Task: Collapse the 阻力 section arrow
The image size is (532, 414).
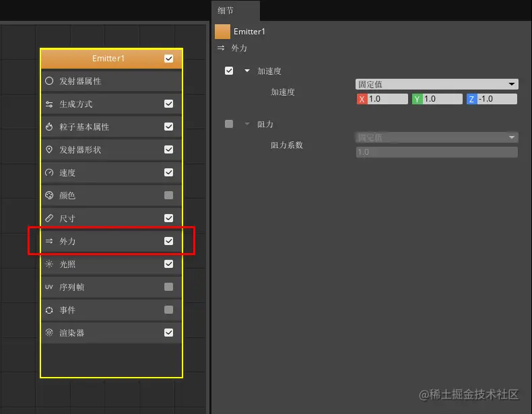Action: click(x=247, y=124)
